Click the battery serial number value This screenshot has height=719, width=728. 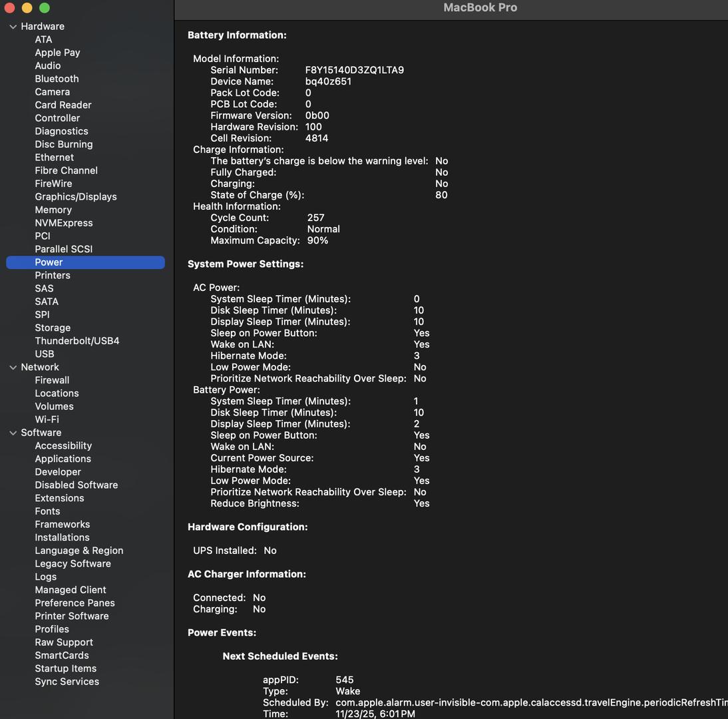(354, 70)
